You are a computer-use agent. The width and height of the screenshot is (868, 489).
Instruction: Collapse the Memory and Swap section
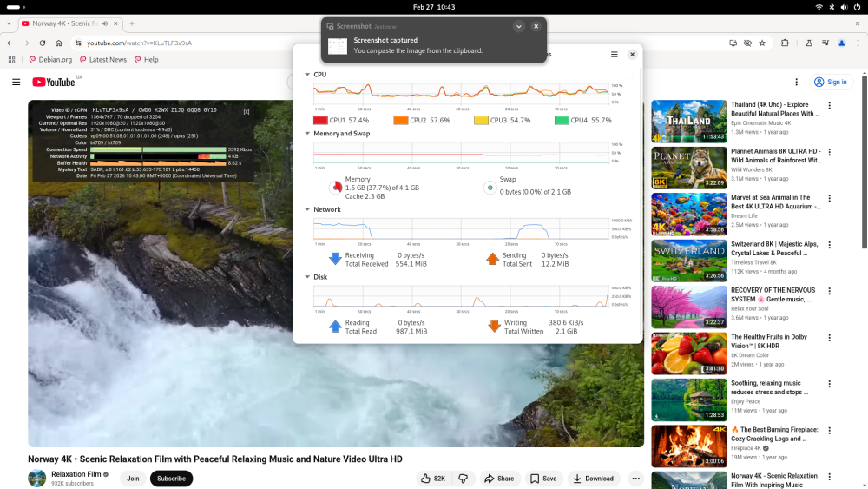[x=307, y=134]
